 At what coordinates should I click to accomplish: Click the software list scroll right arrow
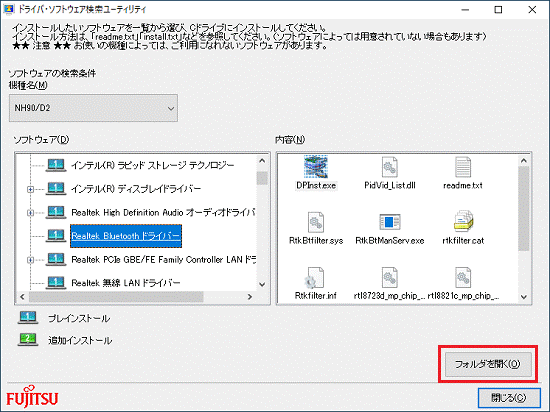click(250, 297)
